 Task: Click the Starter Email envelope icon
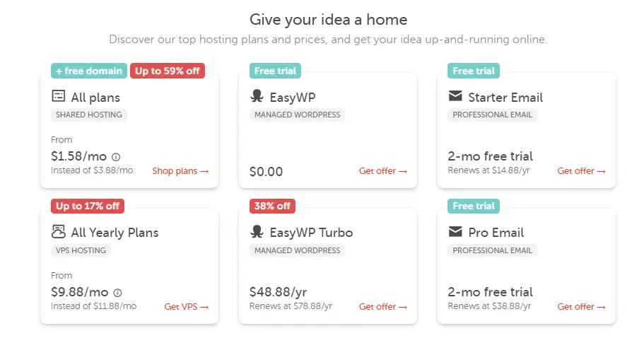455,96
